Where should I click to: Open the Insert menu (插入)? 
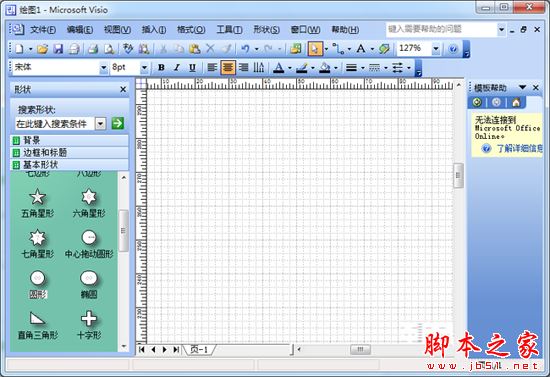coord(154,30)
